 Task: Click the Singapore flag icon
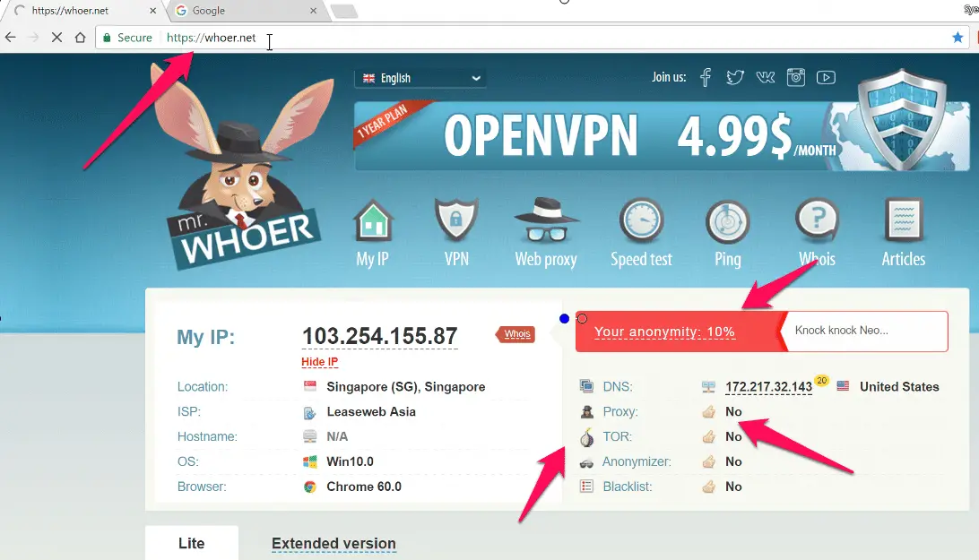click(x=309, y=386)
